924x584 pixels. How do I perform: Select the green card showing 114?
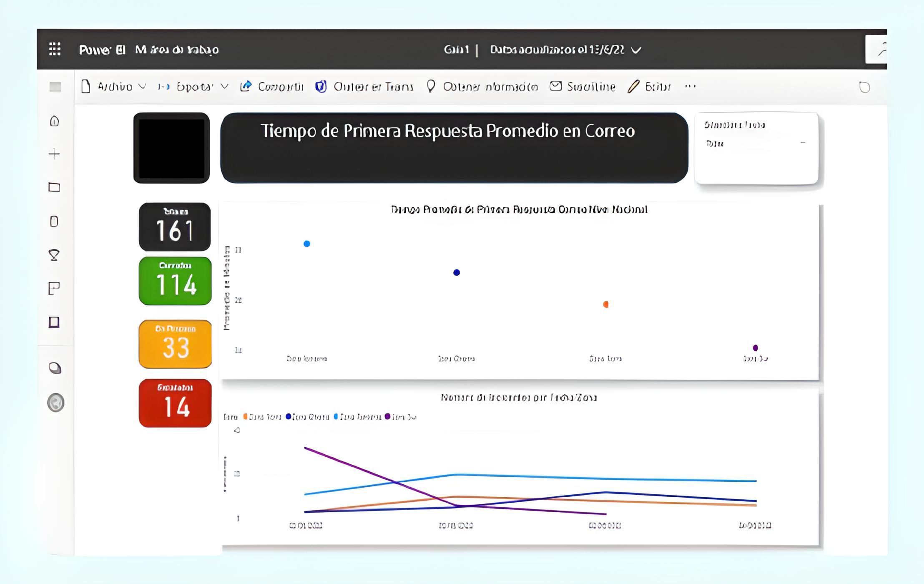175,281
